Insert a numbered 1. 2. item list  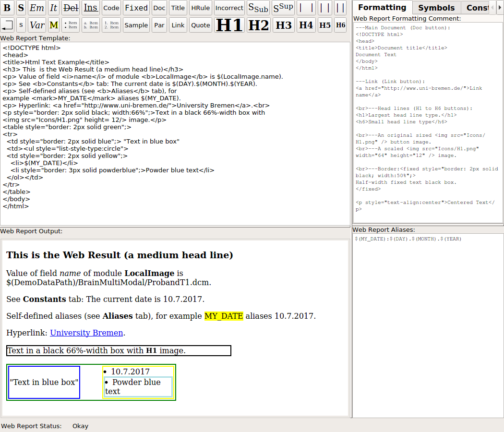111,25
